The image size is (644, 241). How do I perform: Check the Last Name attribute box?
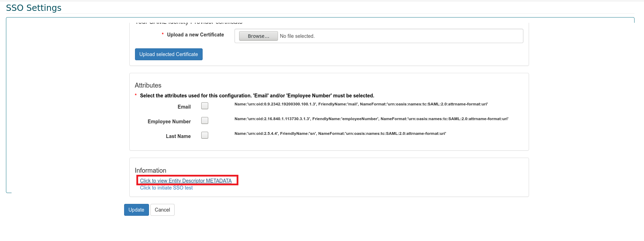coord(205,135)
